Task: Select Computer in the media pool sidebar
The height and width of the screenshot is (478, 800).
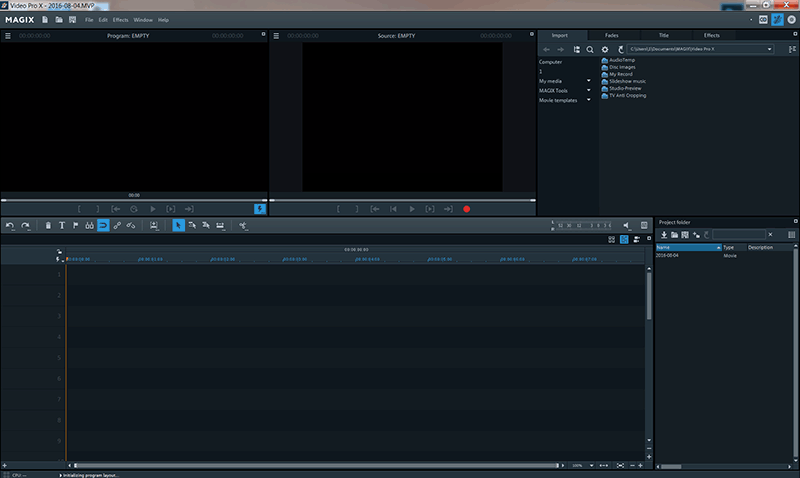Action: click(x=550, y=62)
